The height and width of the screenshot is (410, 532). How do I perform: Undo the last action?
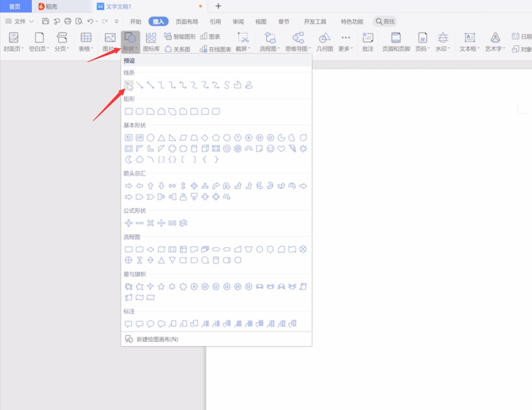(x=90, y=21)
